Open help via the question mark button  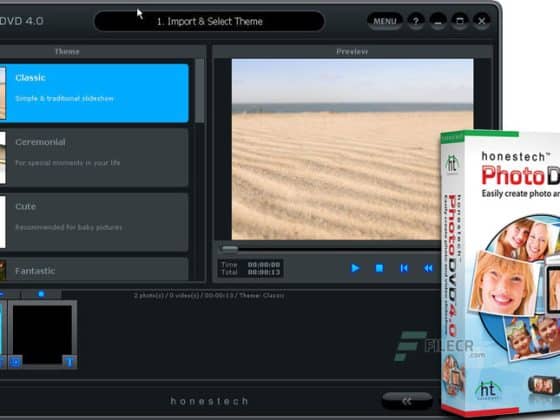[416, 21]
